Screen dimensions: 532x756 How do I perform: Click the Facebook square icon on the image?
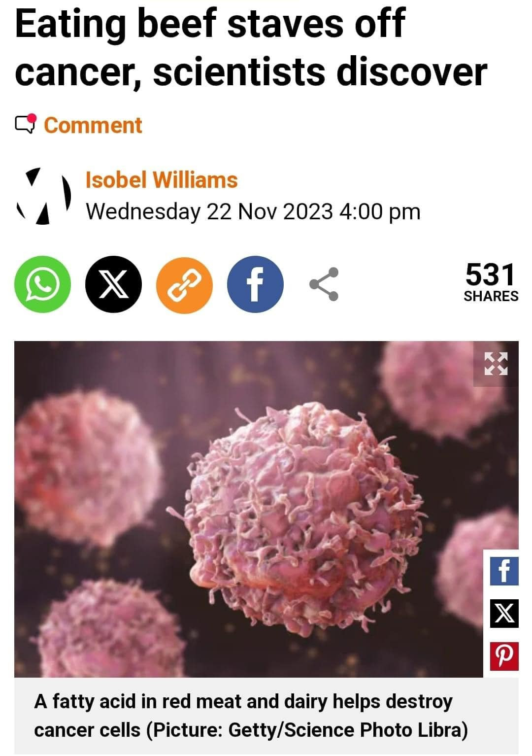coord(504,571)
